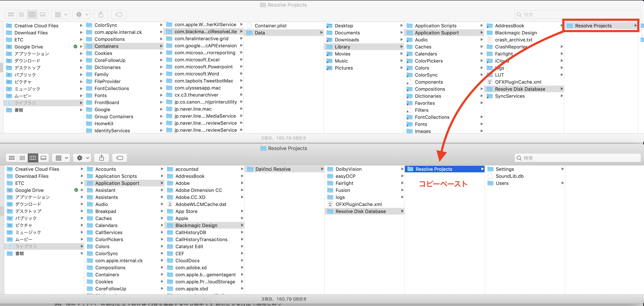Image resolution: width=644 pixels, height=306 pixels.
Task: Select the Users folder in bottom window
Action: click(x=502, y=183)
